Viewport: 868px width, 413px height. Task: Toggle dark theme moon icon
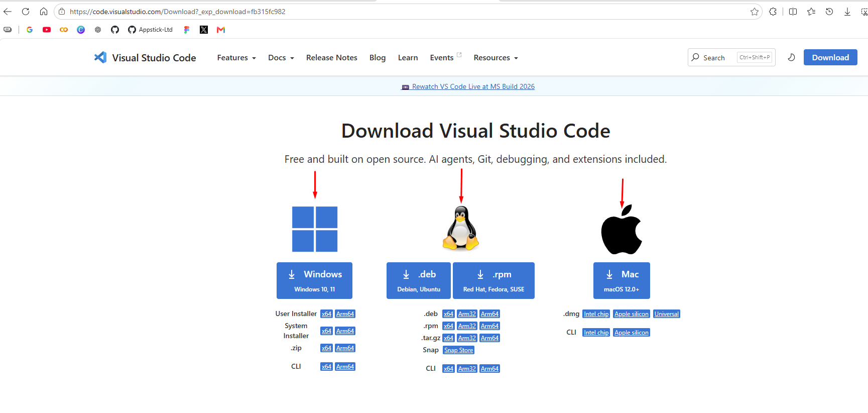pyautogui.click(x=791, y=57)
